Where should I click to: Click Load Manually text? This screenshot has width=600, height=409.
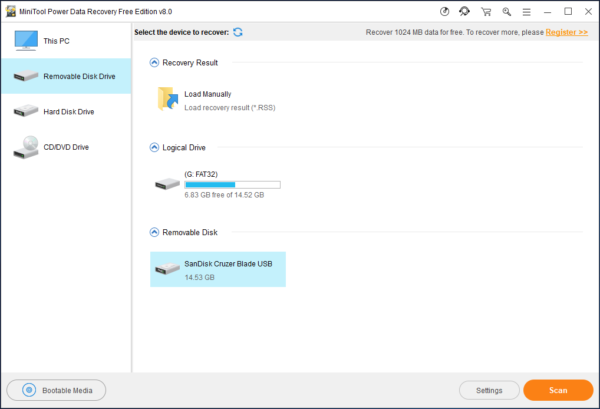click(x=208, y=94)
